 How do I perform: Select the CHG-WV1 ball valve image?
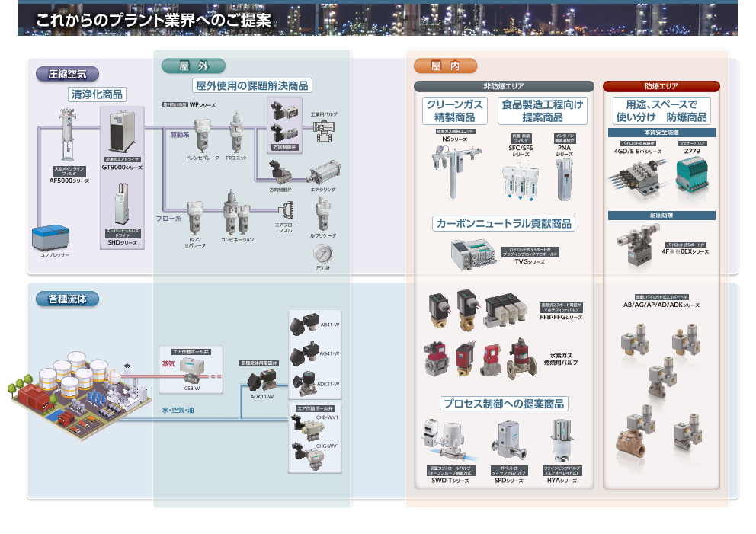click(309, 456)
